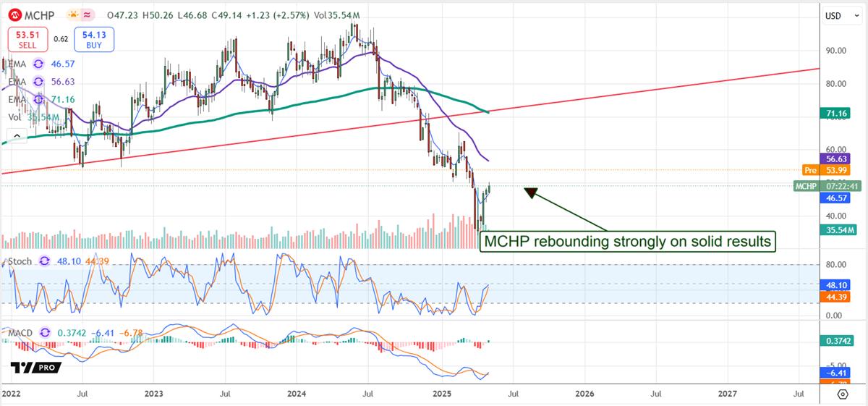Click the 2027 label on time axis
868x406 pixels.
click(x=728, y=394)
